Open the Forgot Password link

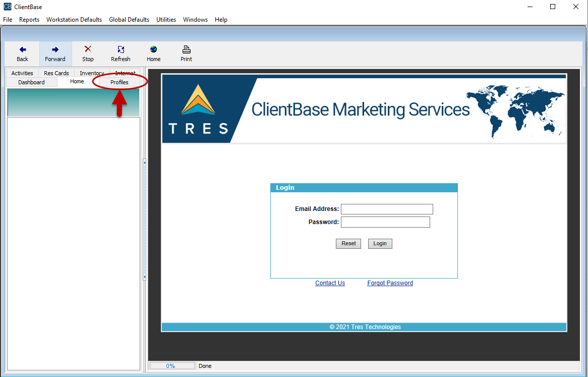390,283
